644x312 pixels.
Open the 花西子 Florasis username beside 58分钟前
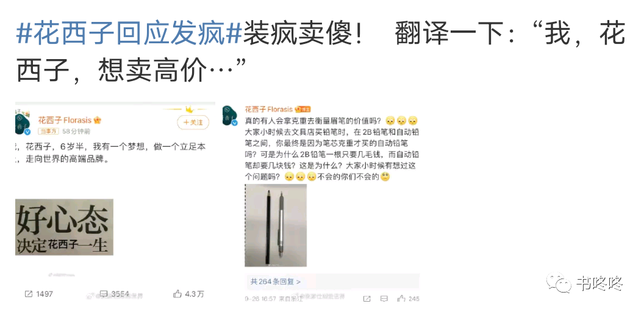(x=65, y=120)
